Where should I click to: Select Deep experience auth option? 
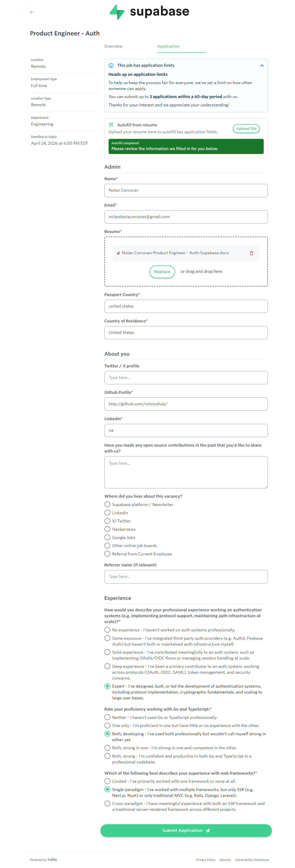point(108,666)
